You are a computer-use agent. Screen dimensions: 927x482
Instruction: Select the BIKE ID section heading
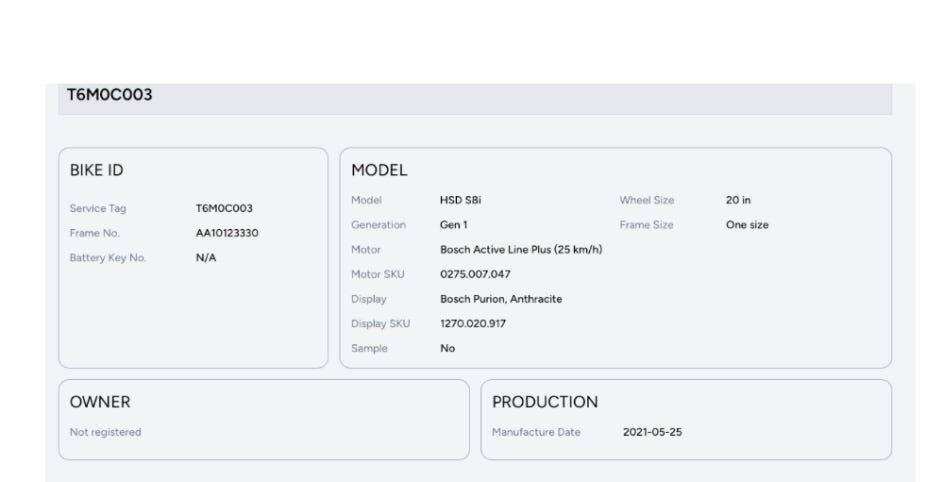(x=97, y=171)
